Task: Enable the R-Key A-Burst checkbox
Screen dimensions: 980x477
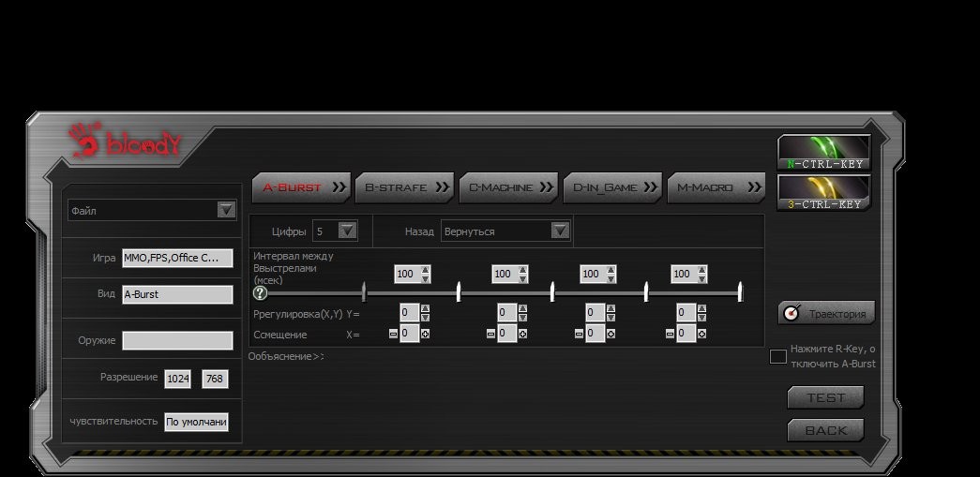Action: [777, 356]
